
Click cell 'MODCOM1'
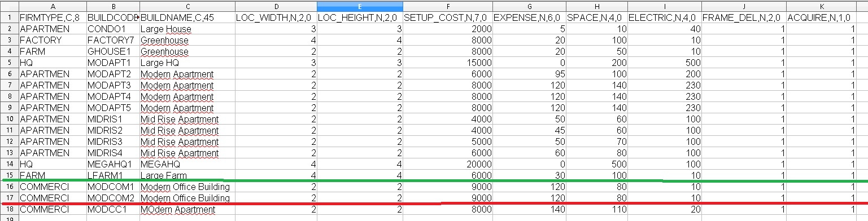click(x=112, y=187)
